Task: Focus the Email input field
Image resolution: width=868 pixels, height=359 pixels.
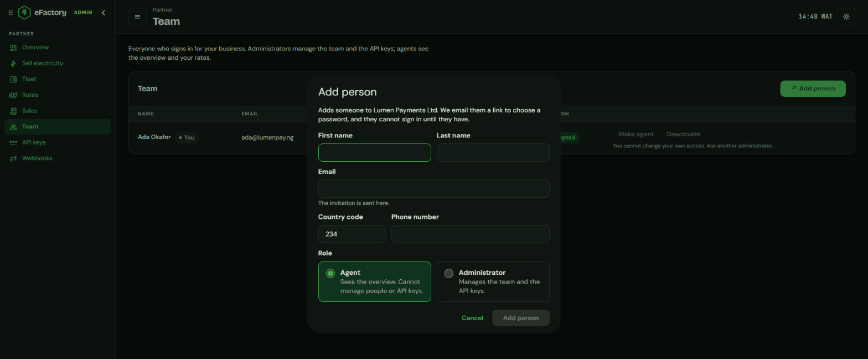Action: [434, 189]
